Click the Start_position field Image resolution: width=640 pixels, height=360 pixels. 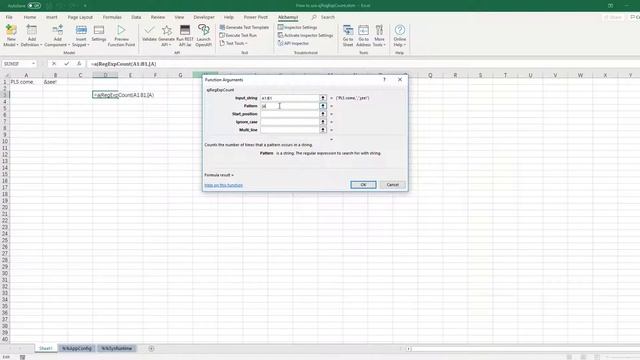[x=289, y=114]
